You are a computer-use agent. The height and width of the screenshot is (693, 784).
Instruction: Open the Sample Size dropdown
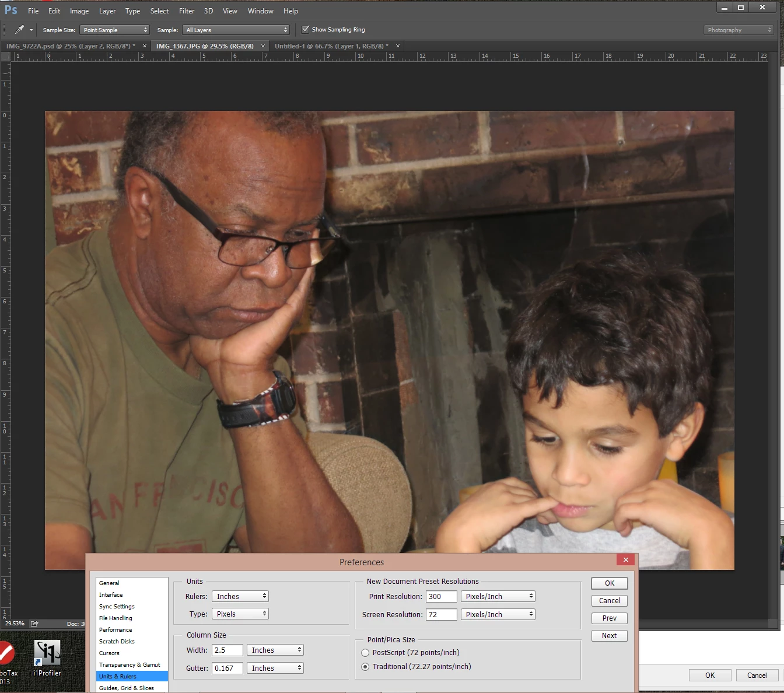[115, 30]
